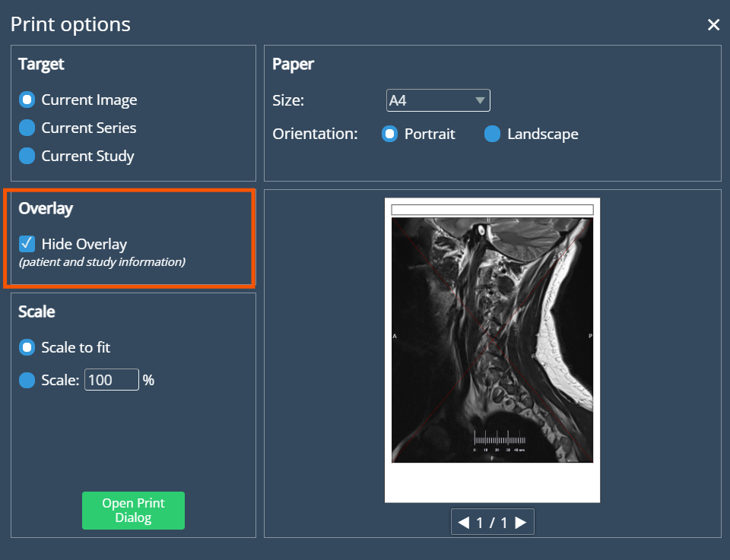Click the Overlay section heading
This screenshot has width=730, height=560.
click(x=46, y=208)
